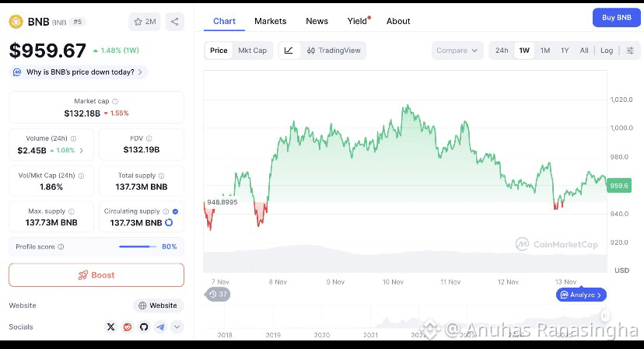
Task: Click the Analyze button under the chart
Action: (x=581, y=295)
